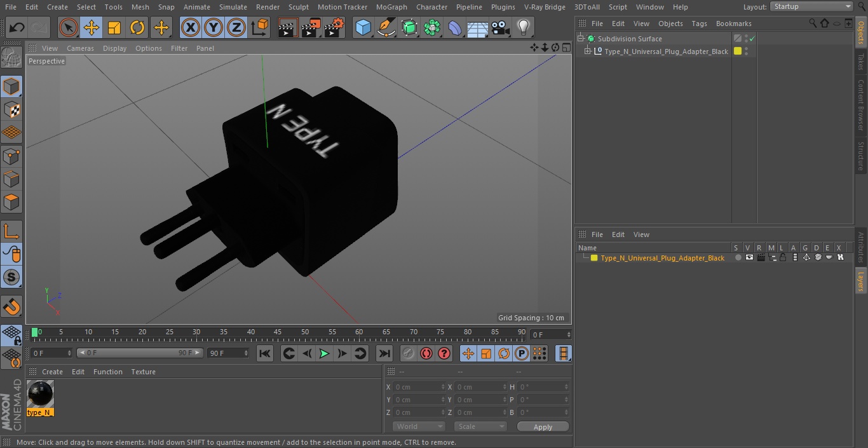Toggle layer visibility eye for plug adapter layer
Screen dimensions: 868x448
tap(750, 257)
